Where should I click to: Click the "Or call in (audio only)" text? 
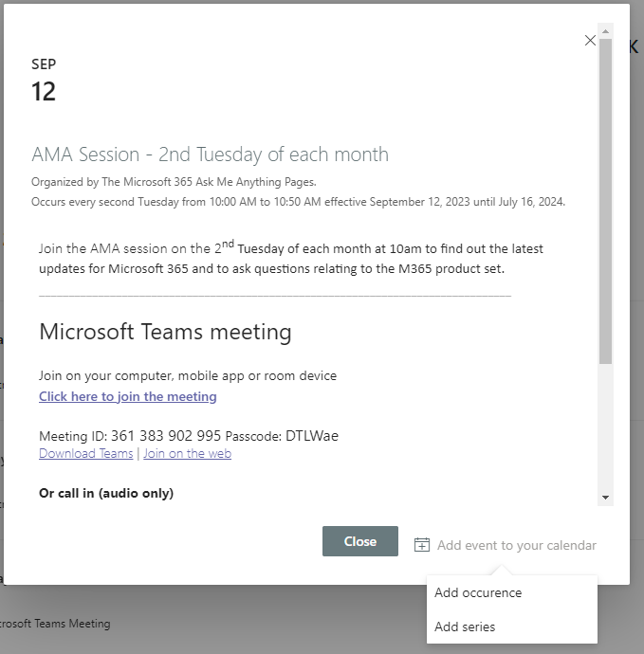click(x=106, y=493)
